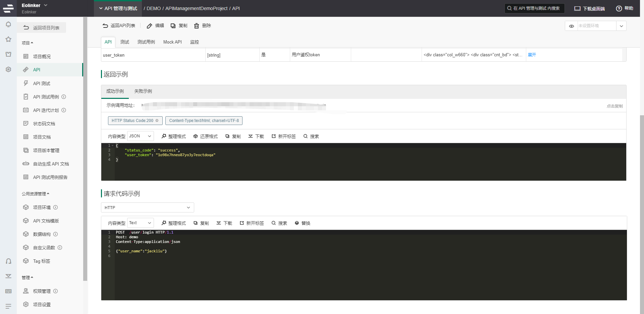Toggle the environment eye visibility icon

(x=571, y=26)
